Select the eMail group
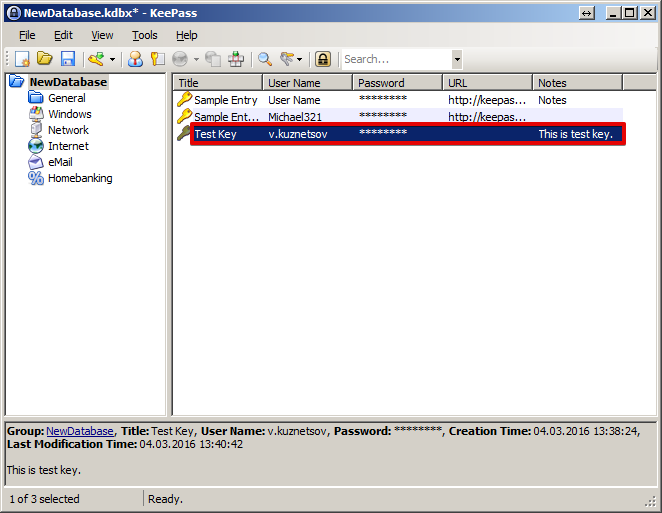Screen dimensions: 662x513 [62, 162]
